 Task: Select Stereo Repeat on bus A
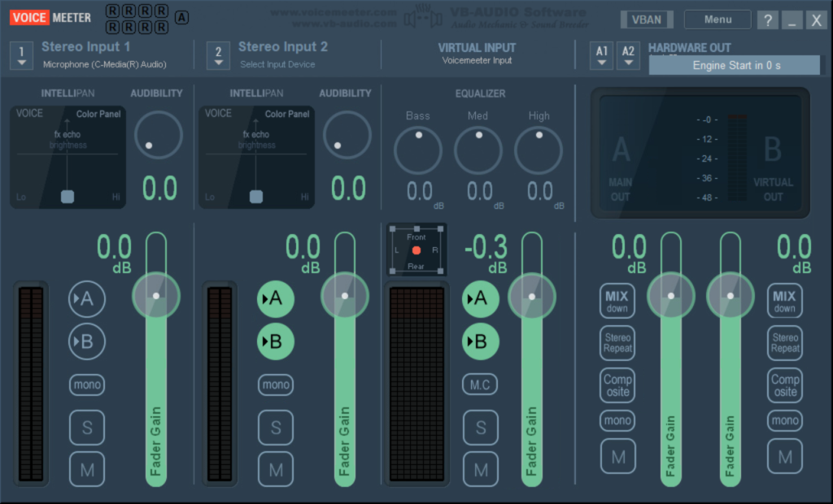coord(617,343)
